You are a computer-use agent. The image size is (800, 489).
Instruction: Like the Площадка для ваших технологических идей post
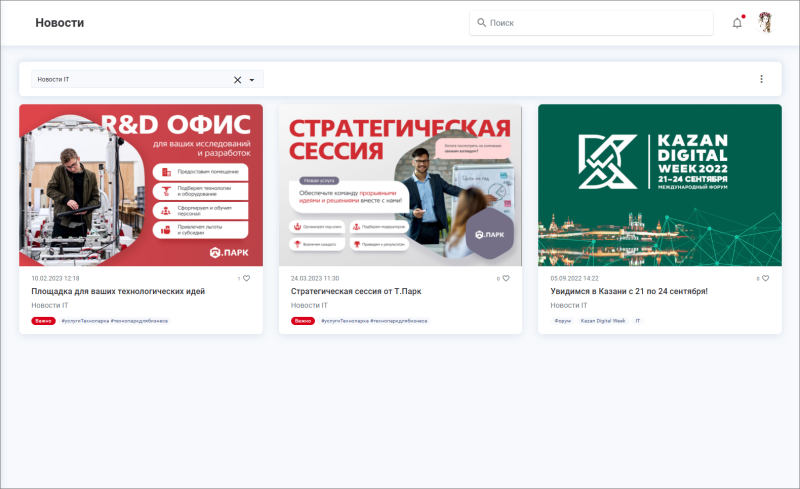tap(246, 278)
